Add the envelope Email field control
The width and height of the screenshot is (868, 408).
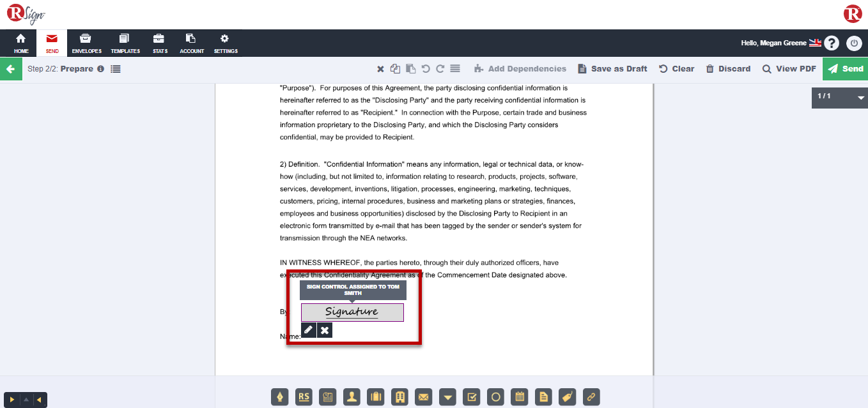pyautogui.click(x=423, y=397)
